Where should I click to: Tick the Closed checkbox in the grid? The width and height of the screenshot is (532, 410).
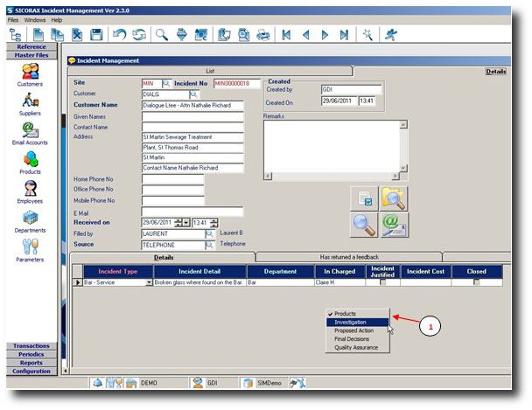[476, 282]
